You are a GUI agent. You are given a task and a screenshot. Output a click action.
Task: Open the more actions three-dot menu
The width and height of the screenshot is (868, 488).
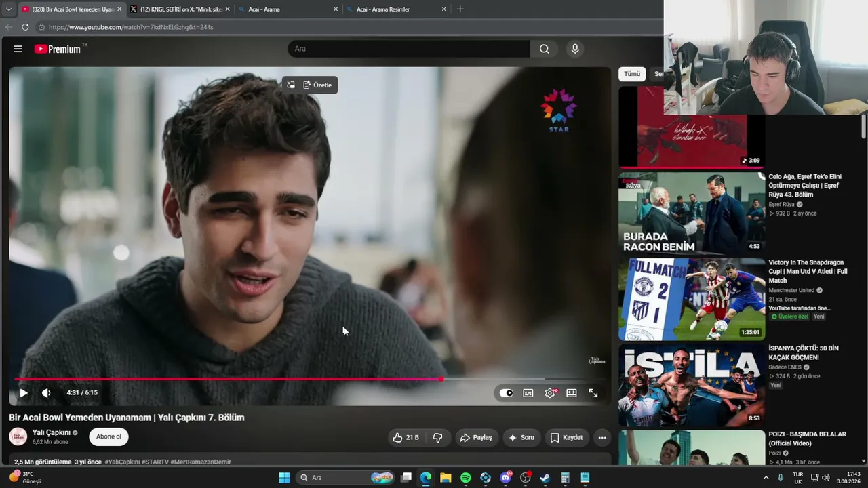click(x=602, y=438)
